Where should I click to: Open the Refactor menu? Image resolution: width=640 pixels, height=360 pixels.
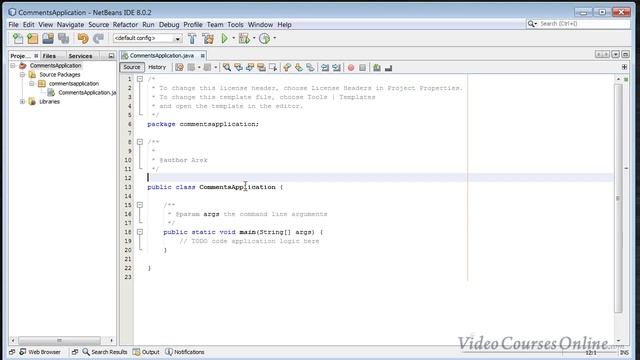(x=125, y=24)
